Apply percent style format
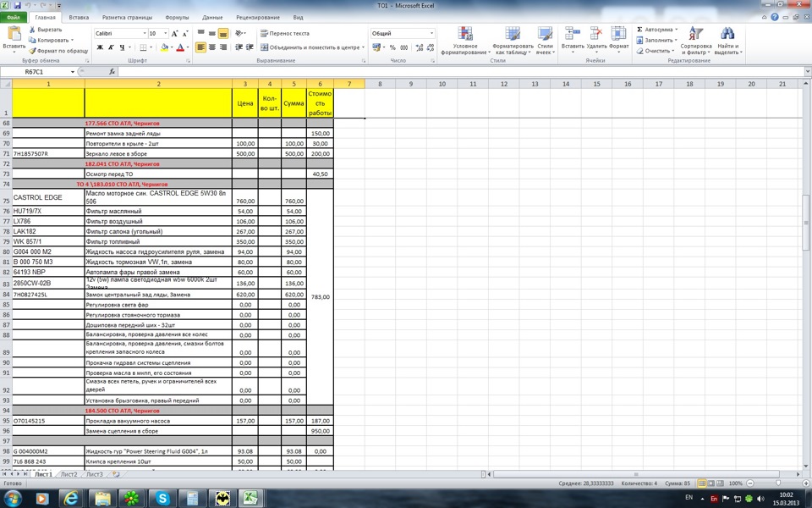 tap(392, 47)
